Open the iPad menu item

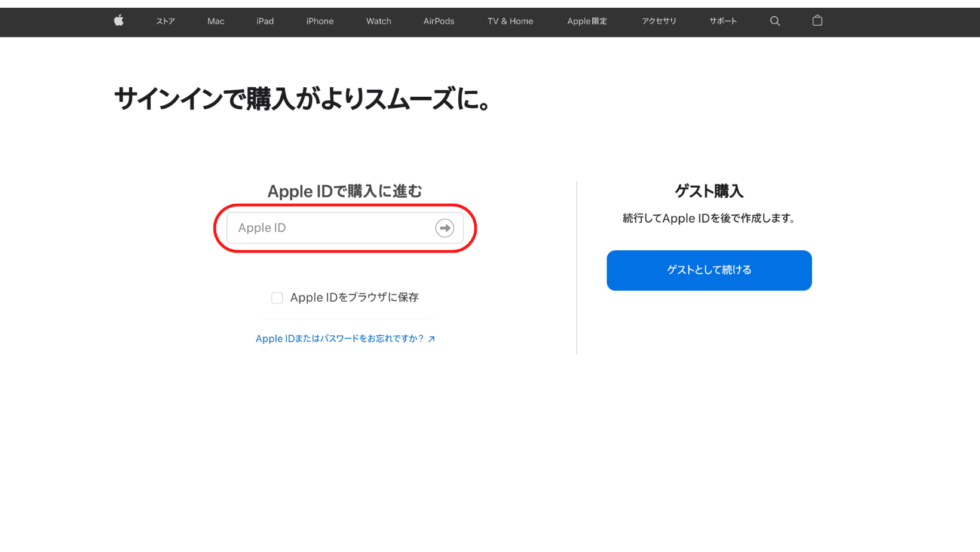click(265, 21)
